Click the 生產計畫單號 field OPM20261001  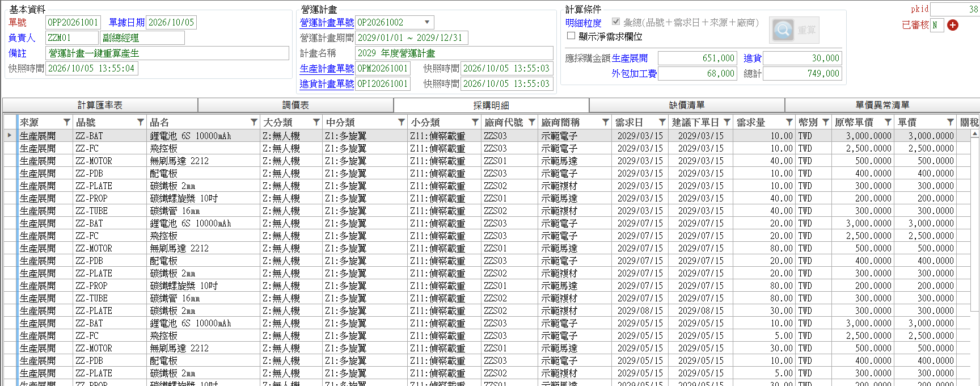383,68
